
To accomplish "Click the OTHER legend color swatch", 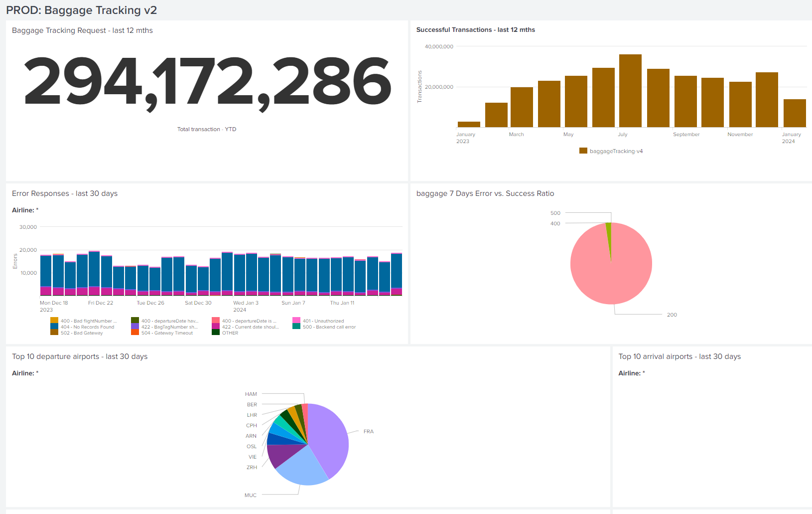I will 216,333.
